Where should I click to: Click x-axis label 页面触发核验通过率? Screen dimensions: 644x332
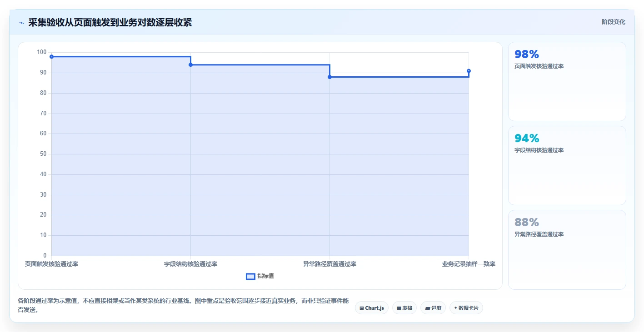pos(51,264)
